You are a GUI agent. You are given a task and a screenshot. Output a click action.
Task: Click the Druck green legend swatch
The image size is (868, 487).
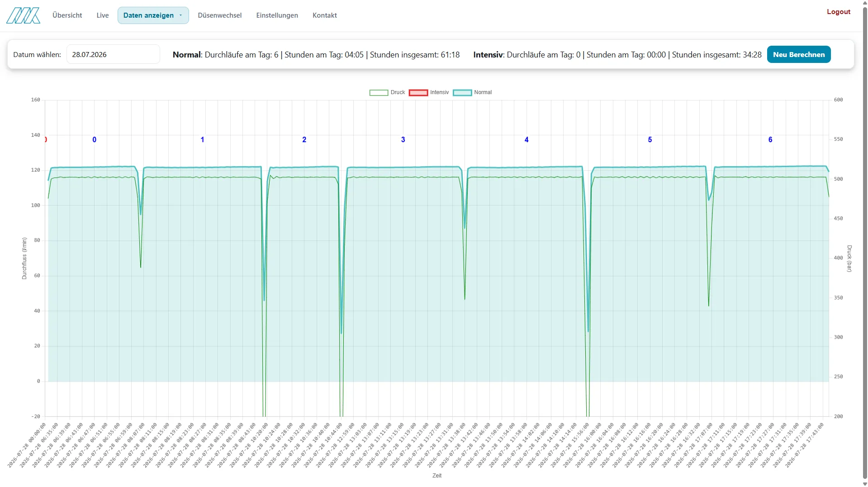coord(379,93)
